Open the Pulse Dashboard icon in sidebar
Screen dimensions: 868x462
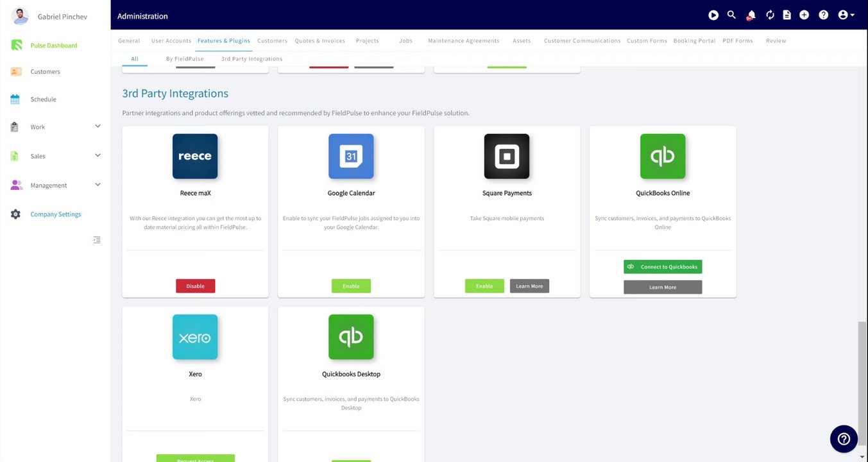[16, 45]
